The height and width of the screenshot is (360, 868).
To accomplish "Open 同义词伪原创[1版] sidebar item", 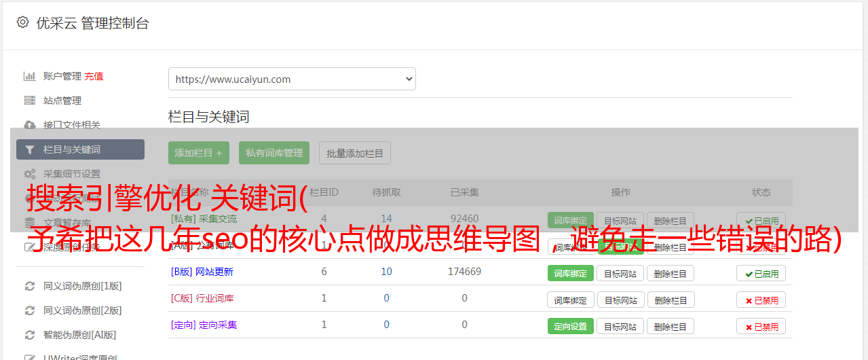I will 83,286.
